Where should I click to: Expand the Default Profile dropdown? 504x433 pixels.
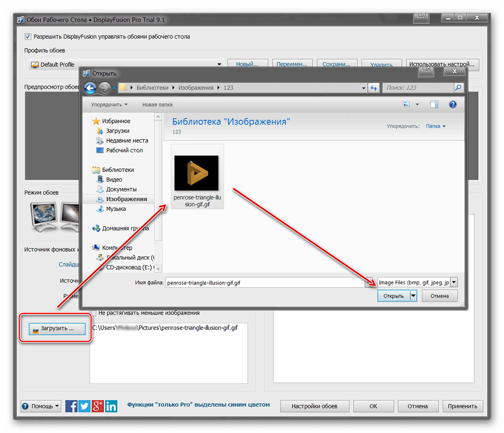click(x=219, y=65)
